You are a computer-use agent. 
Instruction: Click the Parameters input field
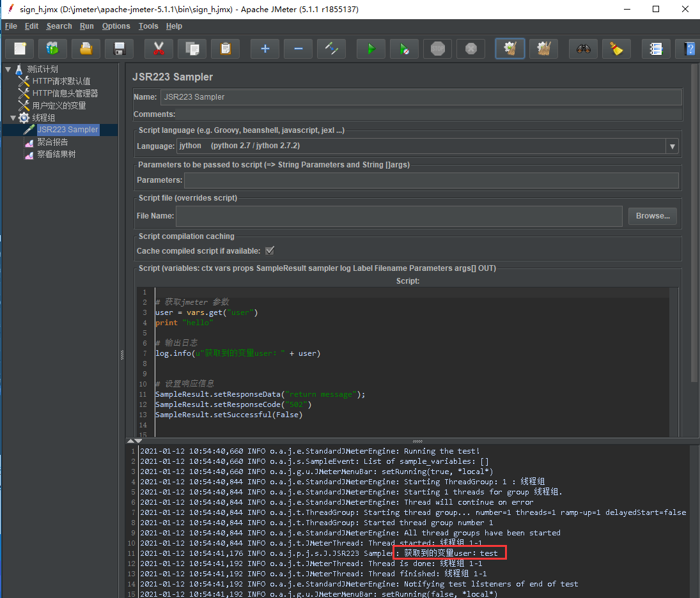431,181
